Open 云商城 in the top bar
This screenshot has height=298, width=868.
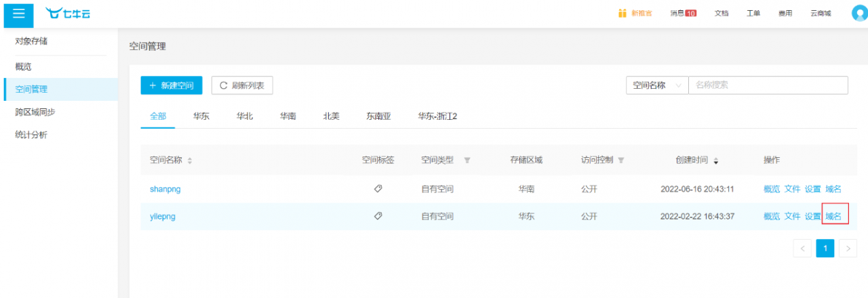point(821,14)
